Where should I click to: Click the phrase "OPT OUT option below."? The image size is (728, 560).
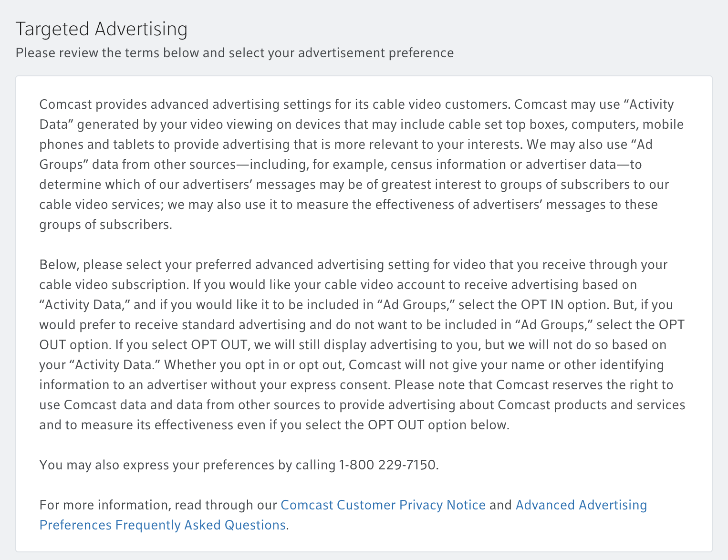439,425
